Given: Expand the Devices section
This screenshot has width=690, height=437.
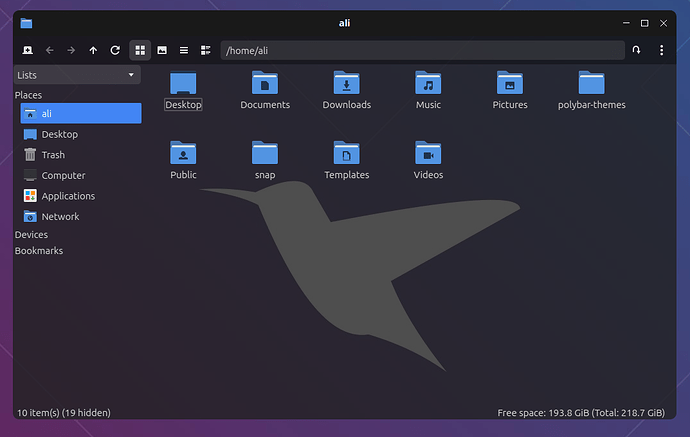Looking at the screenshot, I should 31,234.
